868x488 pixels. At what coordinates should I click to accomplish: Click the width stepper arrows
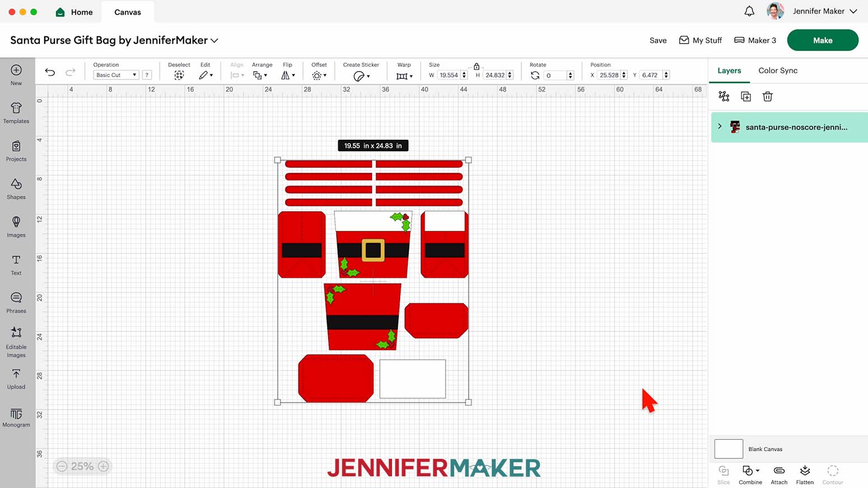[464, 75]
